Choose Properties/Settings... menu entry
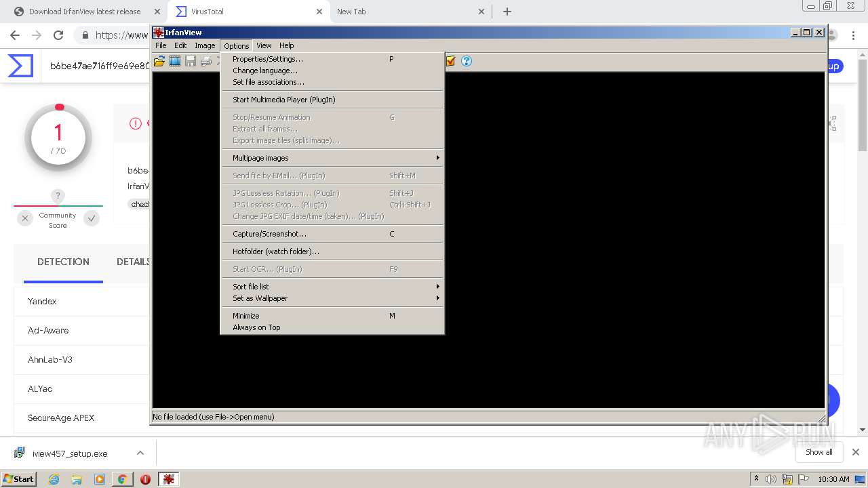 pyautogui.click(x=332, y=59)
